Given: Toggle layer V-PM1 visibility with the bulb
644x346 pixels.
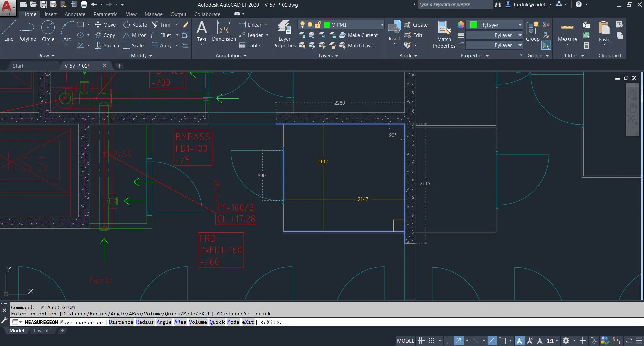Looking at the screenshot, I should coord(302,24).
